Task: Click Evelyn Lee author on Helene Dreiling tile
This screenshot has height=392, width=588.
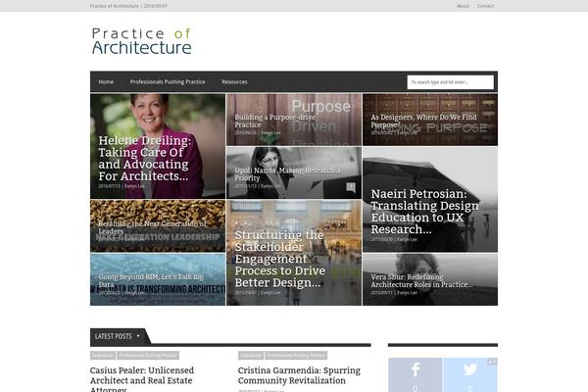Action: (x=134, y=186)
